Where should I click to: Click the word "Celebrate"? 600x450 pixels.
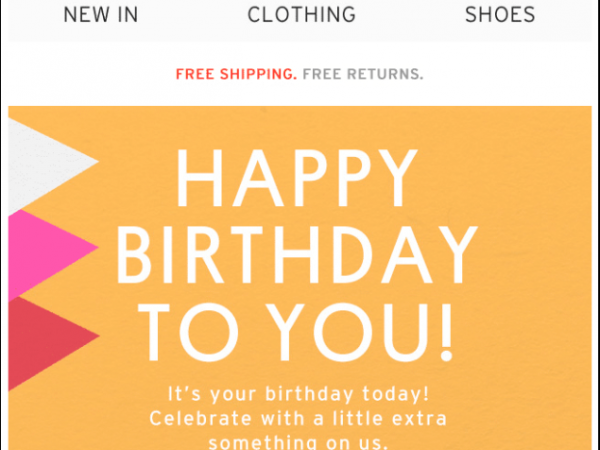198,418
